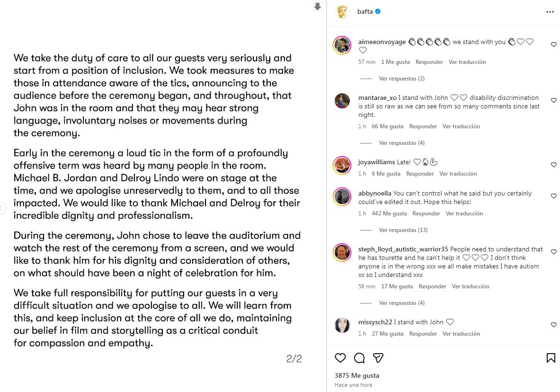
Task: Save the post with the bookmark icon
Action: click(x=551, y=358)
